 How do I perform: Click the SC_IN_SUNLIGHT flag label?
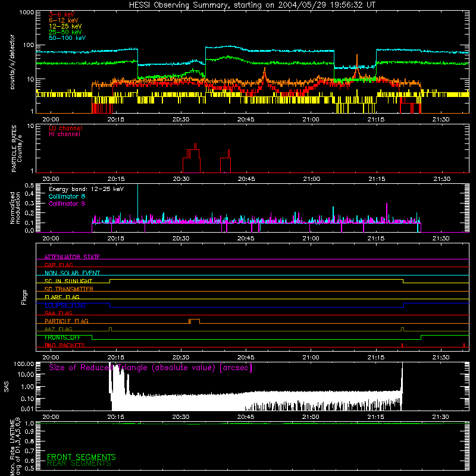click(x=68, y=281)
